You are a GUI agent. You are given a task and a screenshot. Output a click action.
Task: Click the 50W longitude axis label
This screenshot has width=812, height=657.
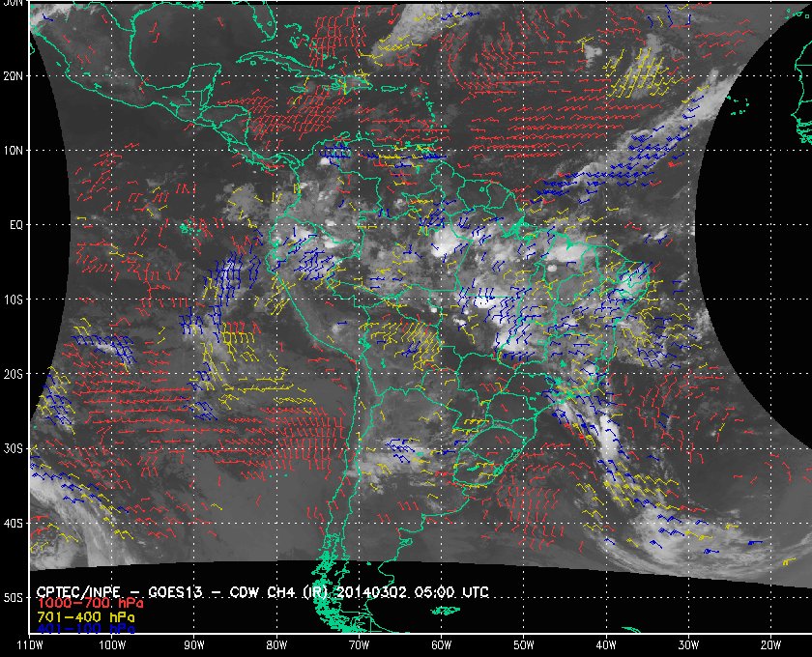pos(522,643)
